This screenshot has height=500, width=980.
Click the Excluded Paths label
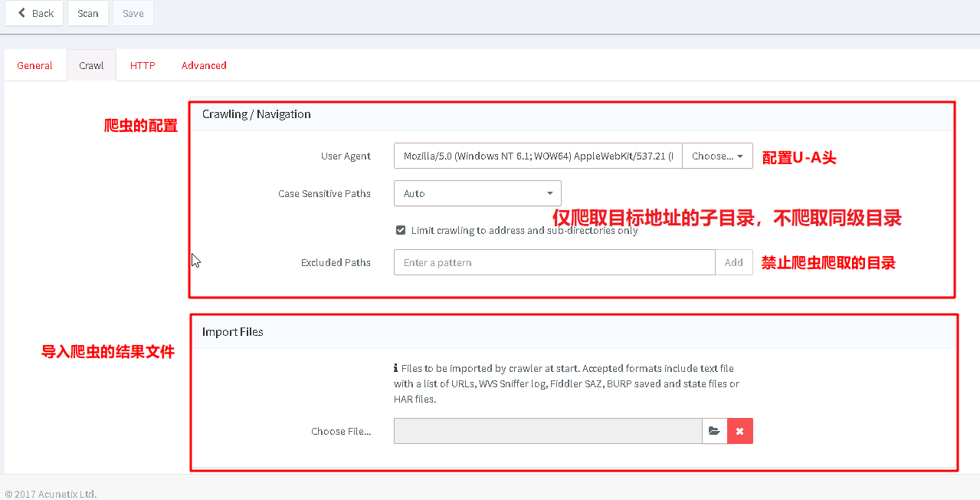(336, 263)
